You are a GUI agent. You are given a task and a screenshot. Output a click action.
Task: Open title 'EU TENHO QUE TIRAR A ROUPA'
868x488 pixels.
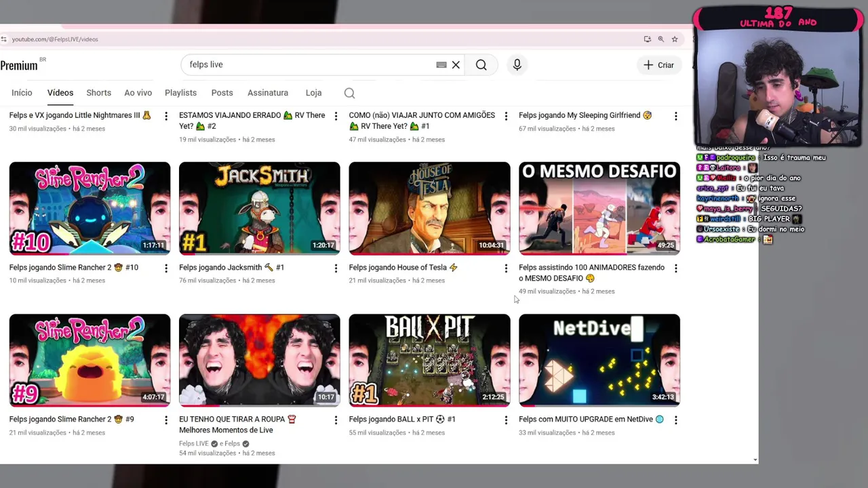click(238, 425)
